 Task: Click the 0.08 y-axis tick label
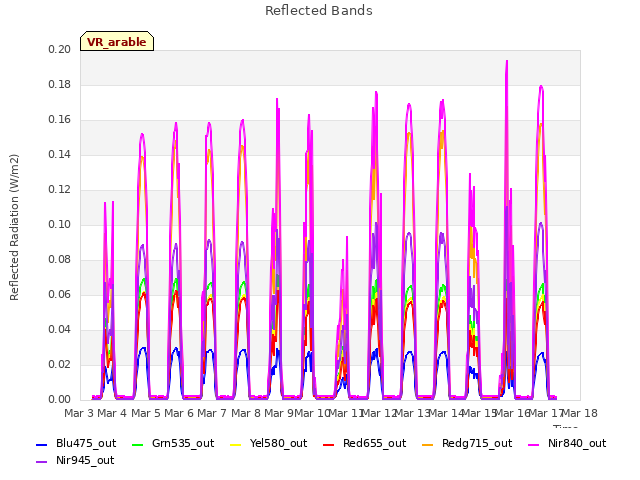point(60,260)
